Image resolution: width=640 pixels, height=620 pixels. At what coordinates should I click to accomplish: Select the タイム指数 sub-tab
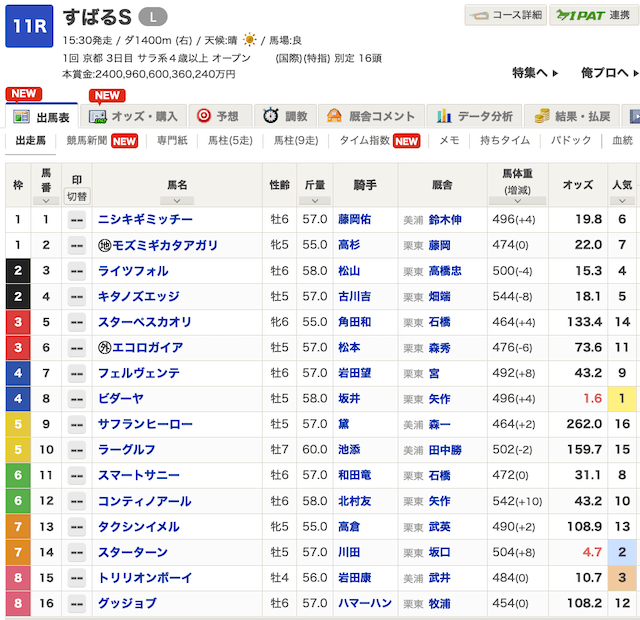pyautogui.click(x=367, y=141)
